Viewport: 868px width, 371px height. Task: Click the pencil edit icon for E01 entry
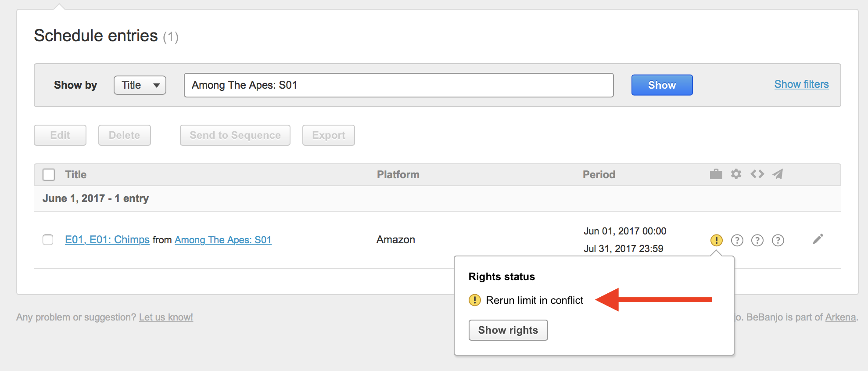[x=818, y=239]
